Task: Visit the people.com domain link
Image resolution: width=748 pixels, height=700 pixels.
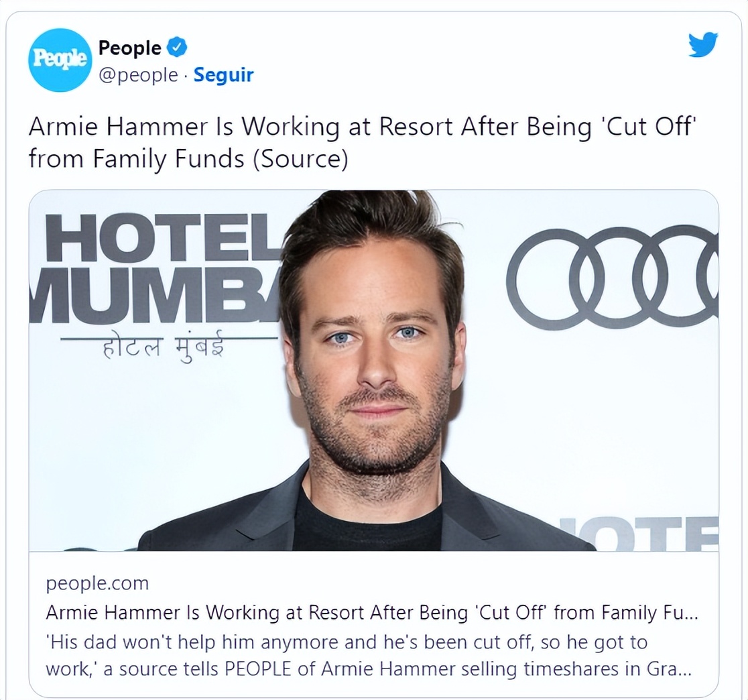Action: click(97, 583)
